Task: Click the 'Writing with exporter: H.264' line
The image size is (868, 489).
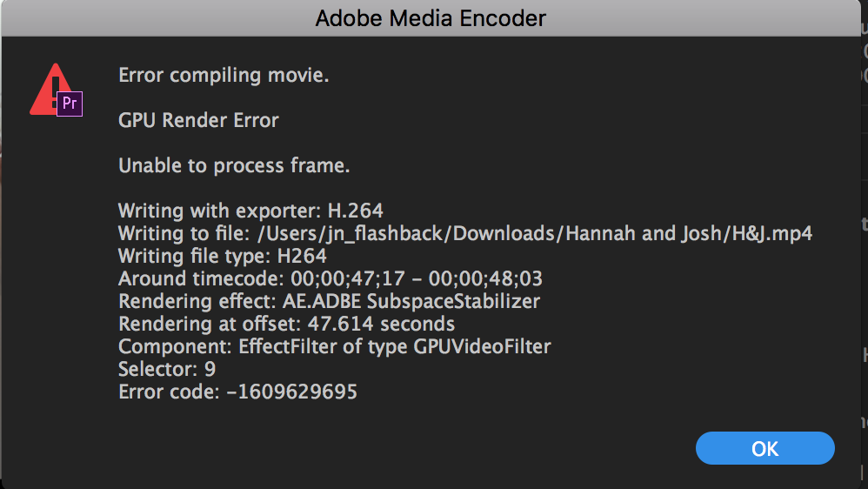Action: 250,211
